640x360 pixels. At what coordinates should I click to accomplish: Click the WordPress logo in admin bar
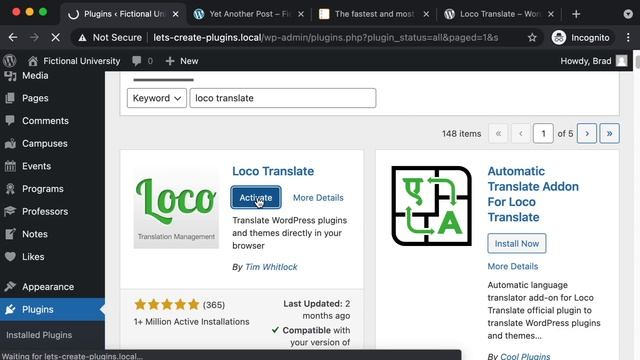click(10, 61)
